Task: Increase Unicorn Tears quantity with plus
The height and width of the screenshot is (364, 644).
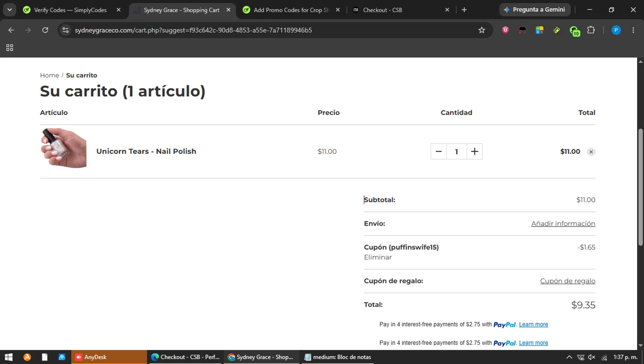Action: pyautogui.click(x=474, y=151)
